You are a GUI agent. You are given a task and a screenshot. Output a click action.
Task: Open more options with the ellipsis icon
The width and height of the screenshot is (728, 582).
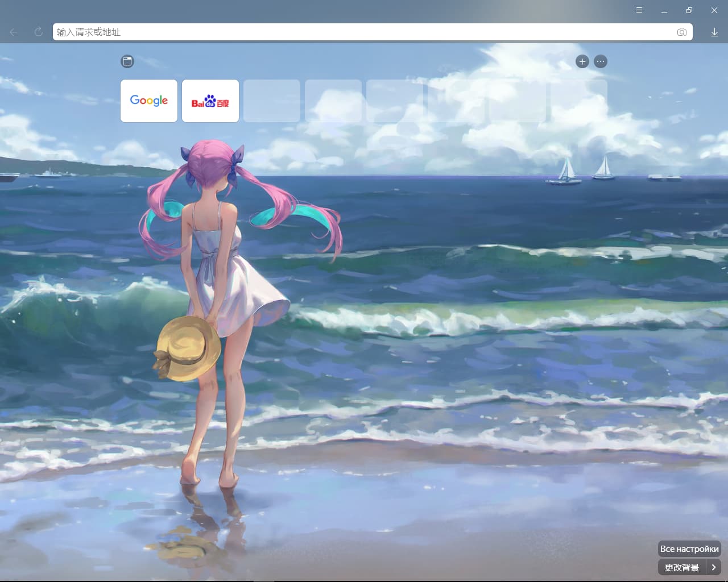[601, 61]
